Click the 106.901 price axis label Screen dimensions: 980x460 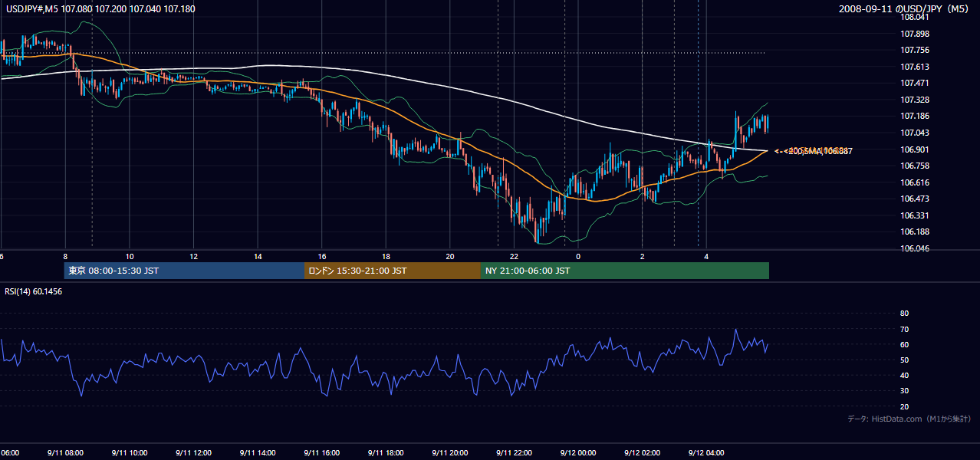tap(915, 149)
